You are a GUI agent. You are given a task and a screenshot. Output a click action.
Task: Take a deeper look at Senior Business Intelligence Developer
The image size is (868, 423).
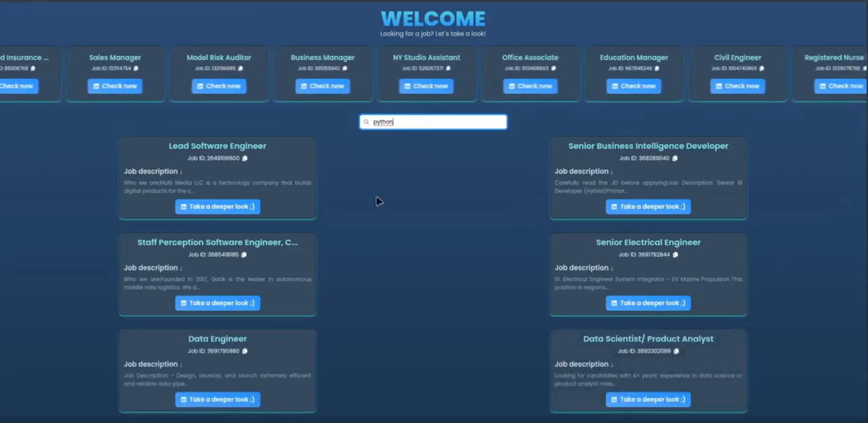648,206
